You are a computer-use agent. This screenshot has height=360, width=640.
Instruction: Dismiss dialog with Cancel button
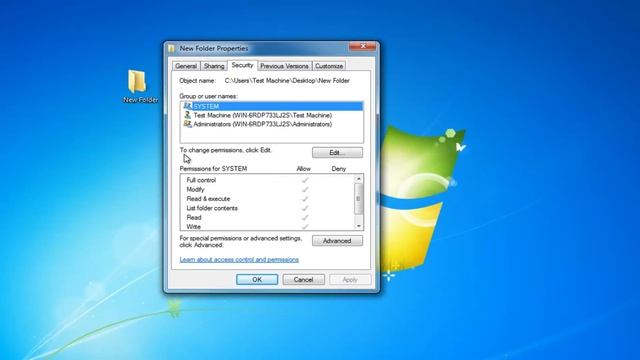[304, 280]
